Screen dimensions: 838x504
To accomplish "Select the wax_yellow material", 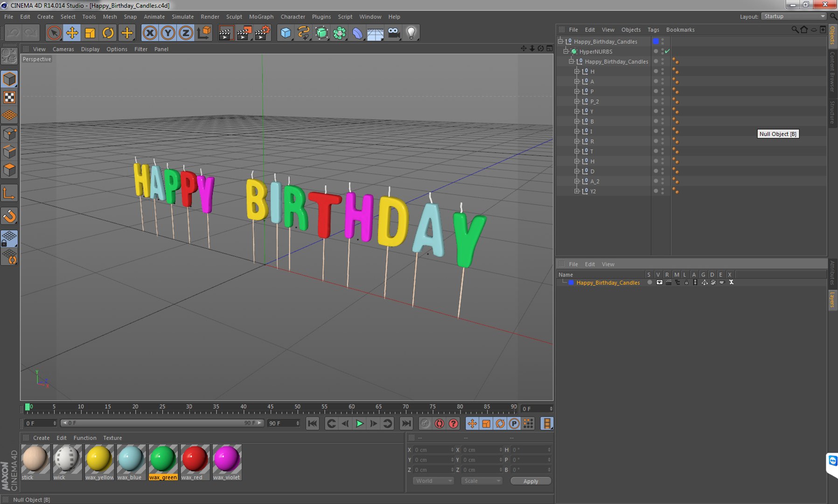I will pos(99,462).
